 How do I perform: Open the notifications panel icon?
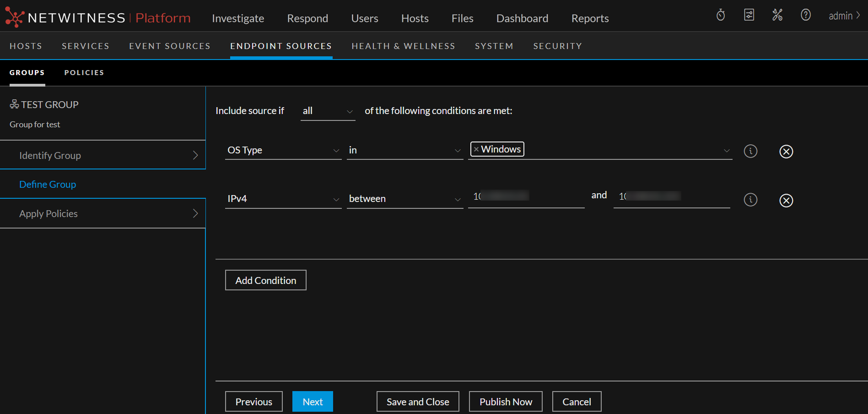pos(749,15)
